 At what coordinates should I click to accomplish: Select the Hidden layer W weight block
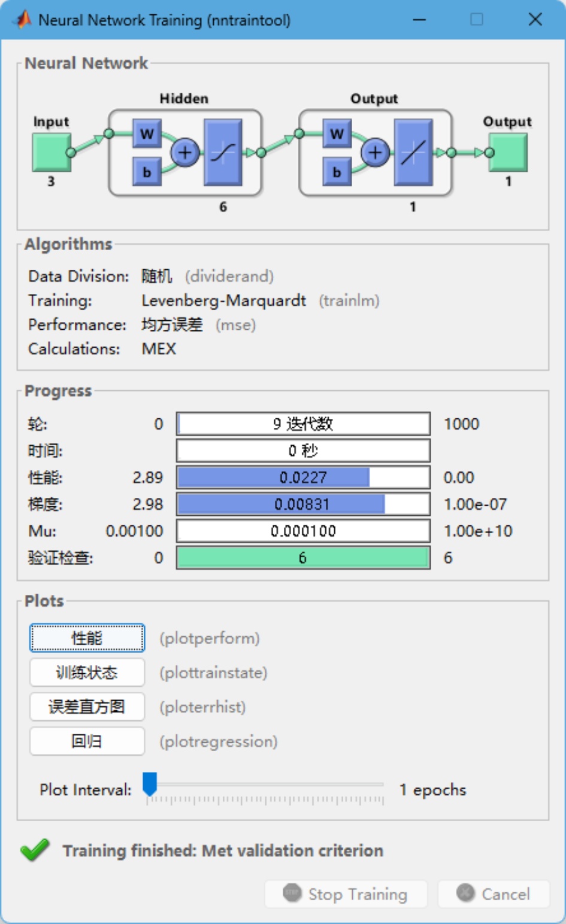(x=147, y=133)
